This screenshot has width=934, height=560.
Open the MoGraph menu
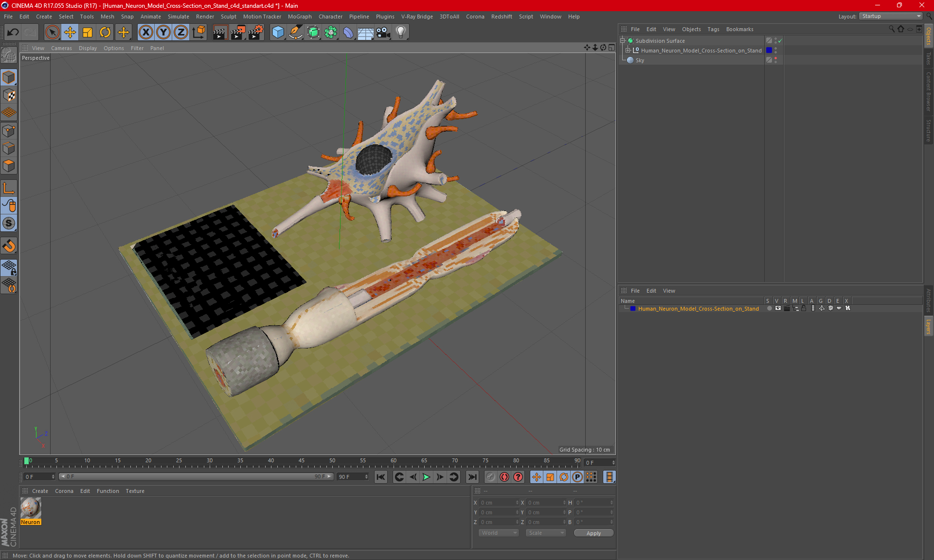pyautogui.click(x=300, y=17)
